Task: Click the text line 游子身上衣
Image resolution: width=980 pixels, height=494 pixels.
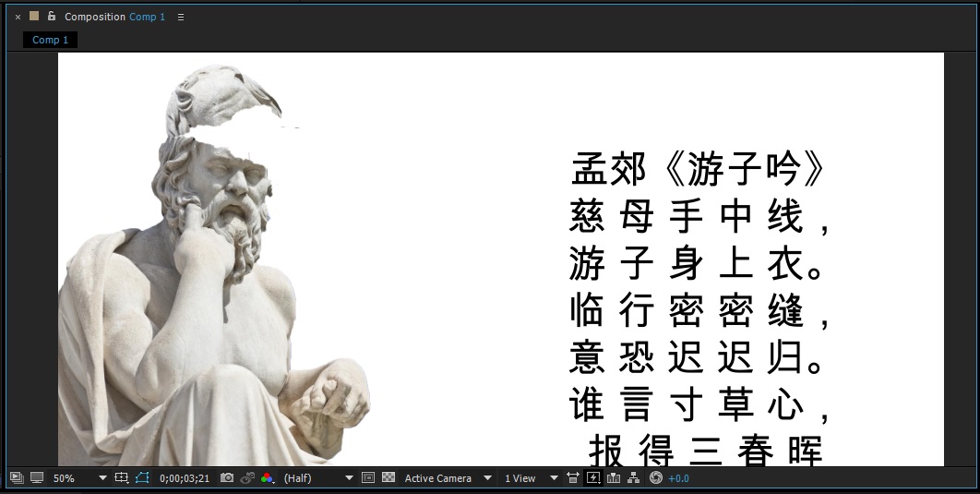Action: (697, 263)
